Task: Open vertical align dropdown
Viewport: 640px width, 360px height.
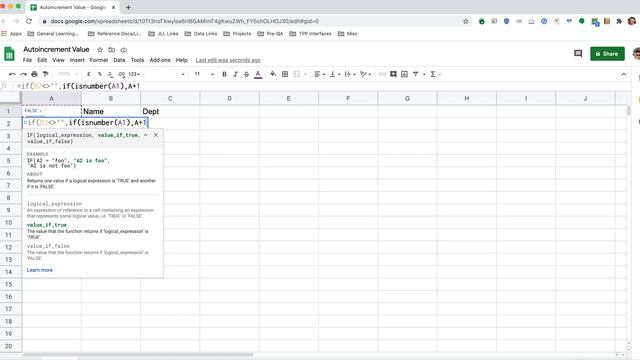Action: 335,74
